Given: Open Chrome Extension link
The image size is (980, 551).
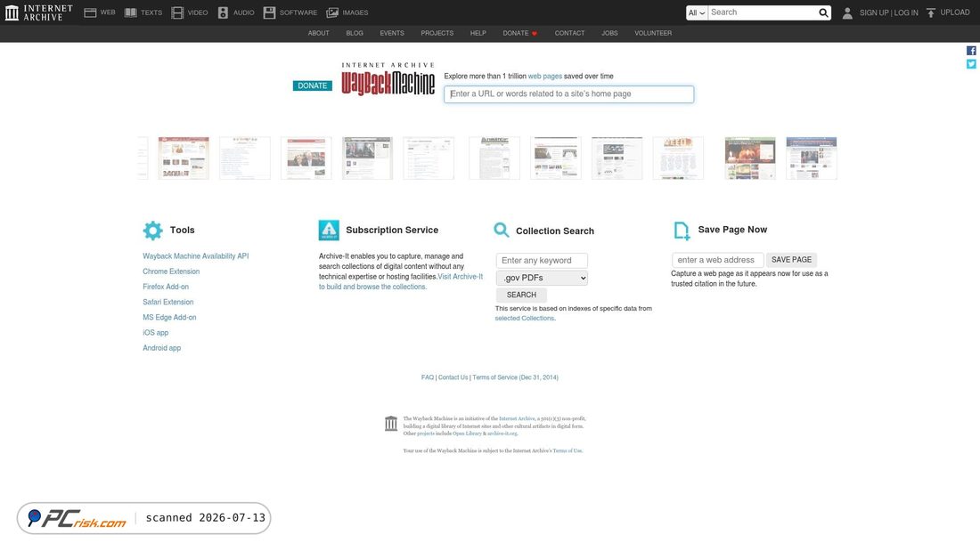Looking at the screenshot, I should coord(171,271).
